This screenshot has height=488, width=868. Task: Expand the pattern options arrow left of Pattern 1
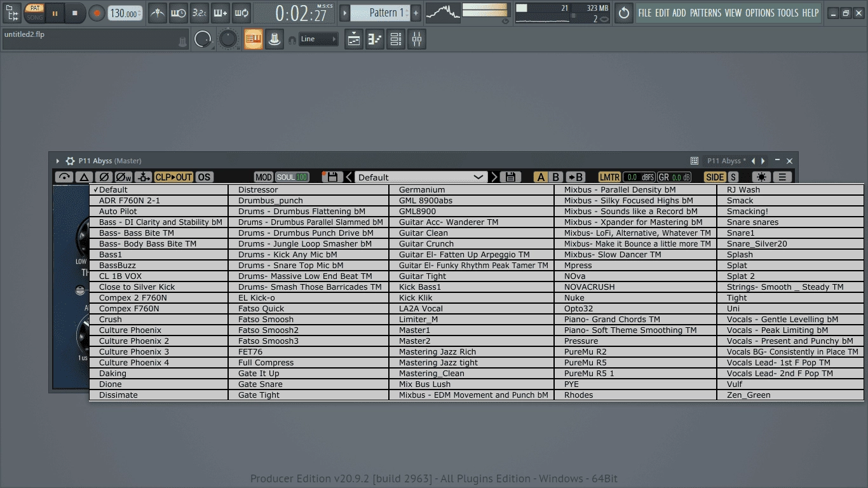345,13
